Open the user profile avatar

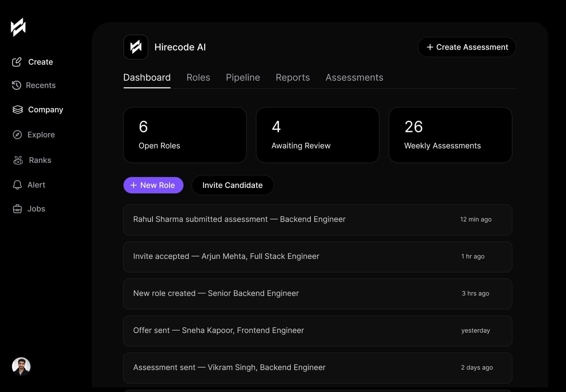tap(21, 367)
